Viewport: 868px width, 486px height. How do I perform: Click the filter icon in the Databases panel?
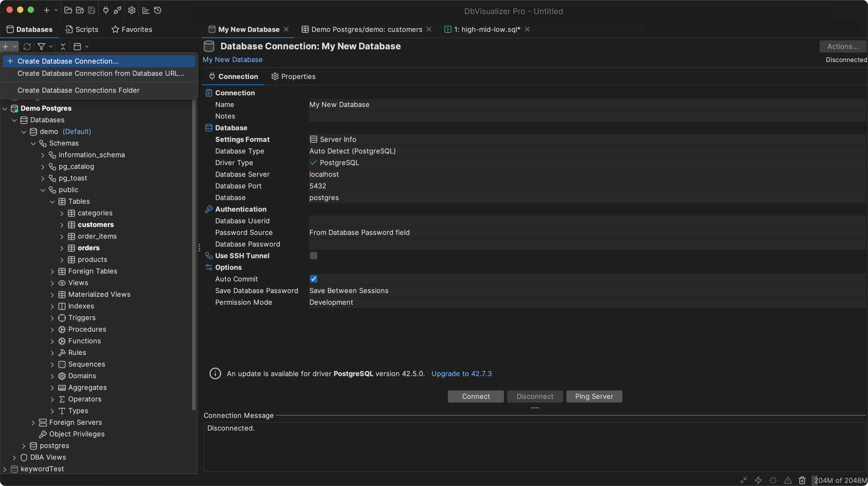tap(42, 46)
